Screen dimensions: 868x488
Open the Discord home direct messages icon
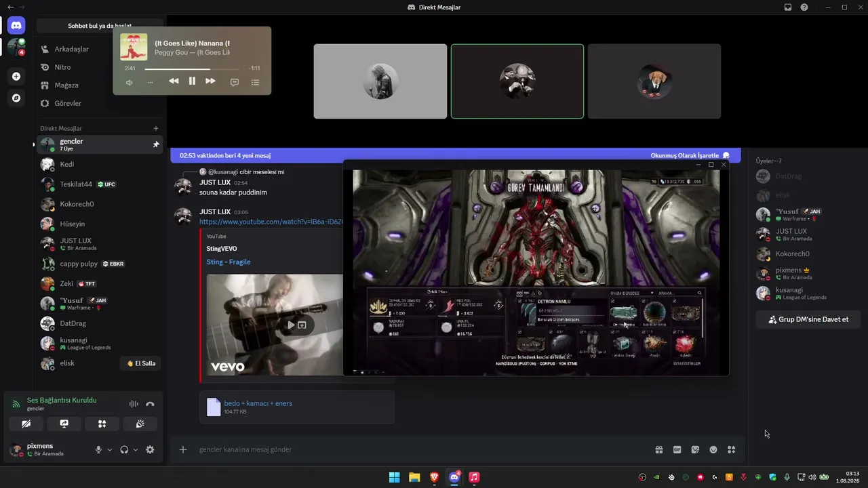(x=16, y=26)
